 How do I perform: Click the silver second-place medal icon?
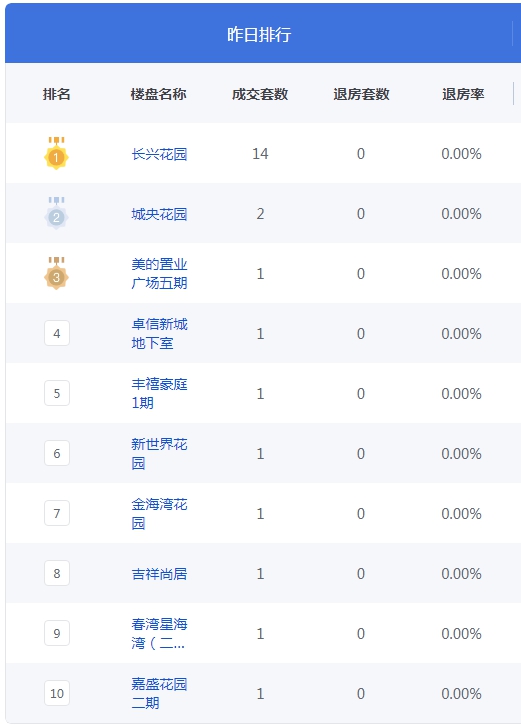click(56, 213)
